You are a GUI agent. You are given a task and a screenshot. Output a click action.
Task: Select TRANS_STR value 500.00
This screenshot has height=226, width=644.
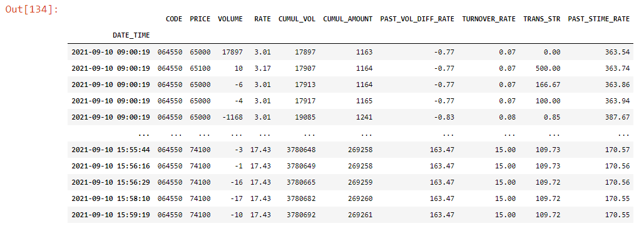pyautogui.click(x=548, y=68)
